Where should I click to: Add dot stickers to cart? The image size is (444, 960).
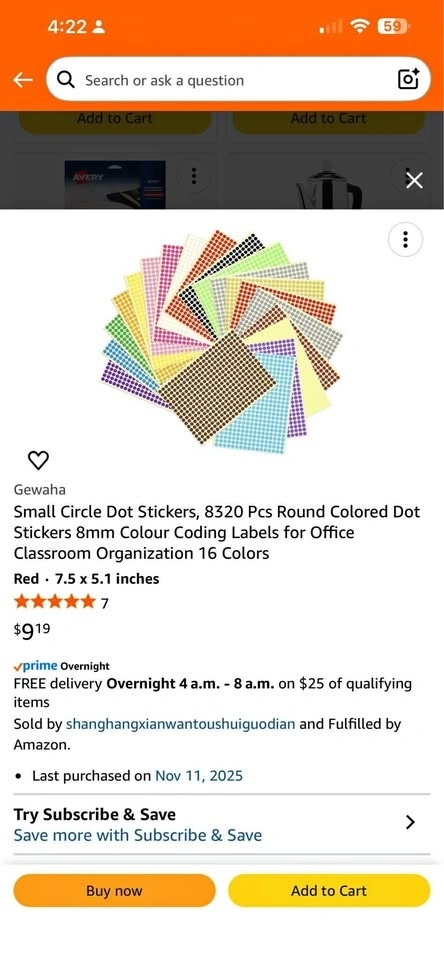329,890
